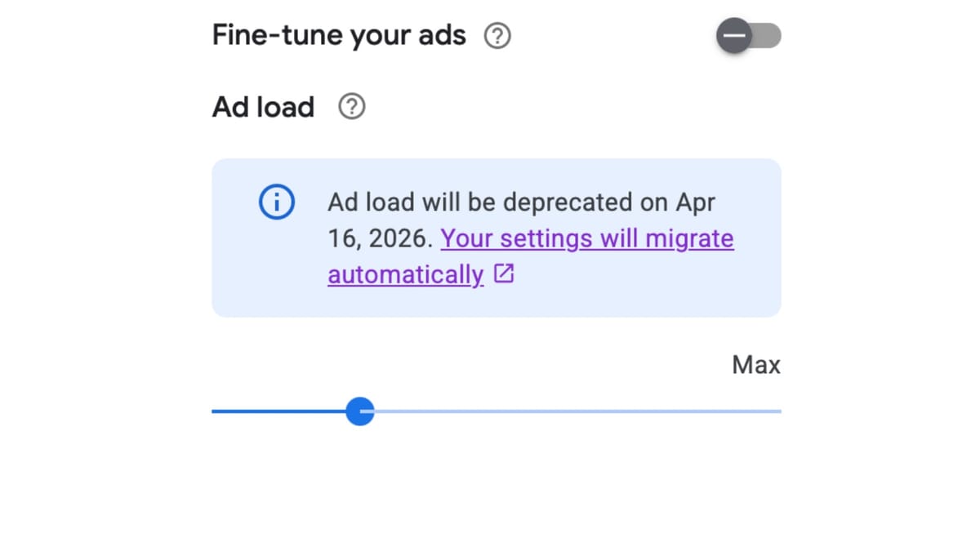Click the ad load slider handle

click(x=359, y=411)
